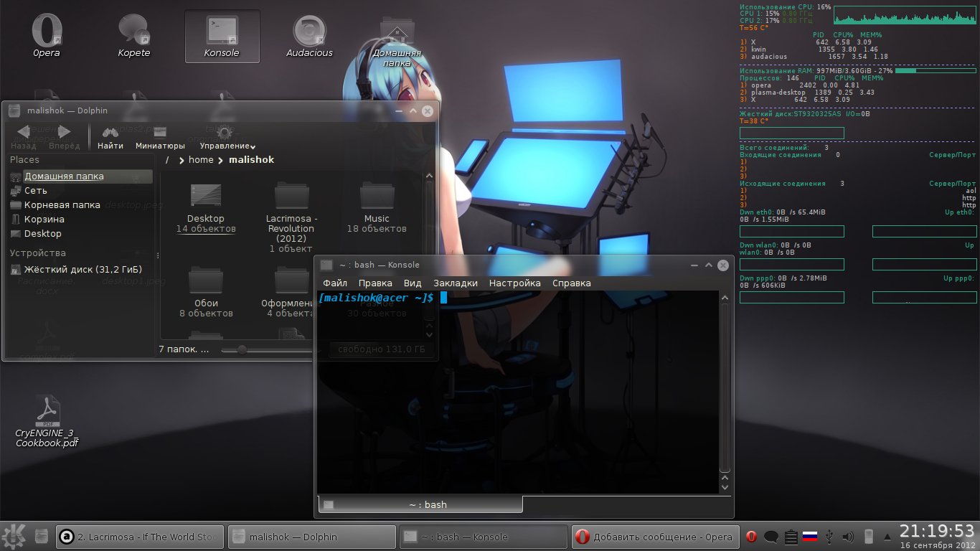Switch to '~ : bash — Konsole' taskbar entry
The height and width of the screenshot is (551, 980).
click(x=484, y=536)
